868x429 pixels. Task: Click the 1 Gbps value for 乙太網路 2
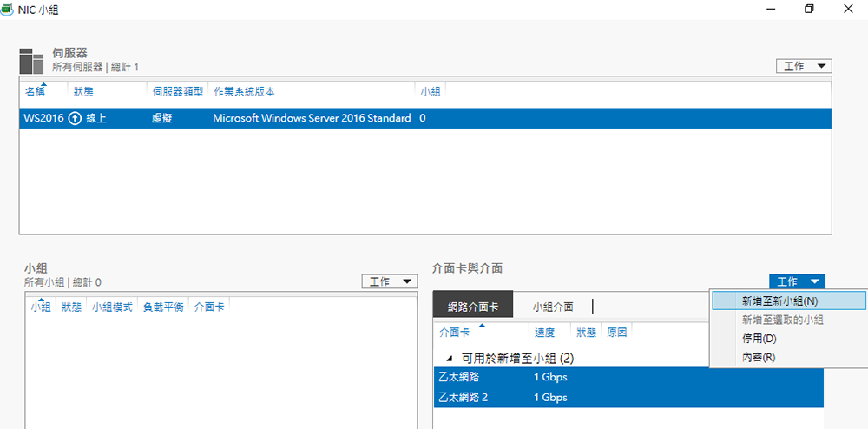pos(550,398)
